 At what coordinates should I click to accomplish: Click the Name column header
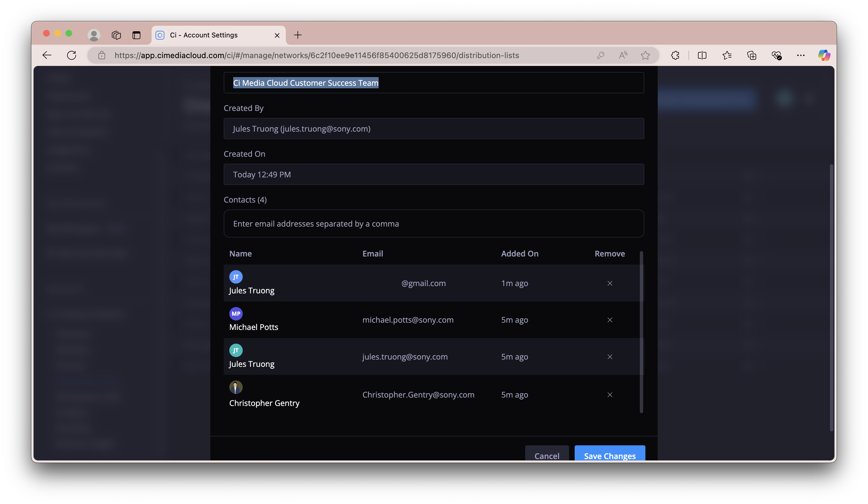240,254
